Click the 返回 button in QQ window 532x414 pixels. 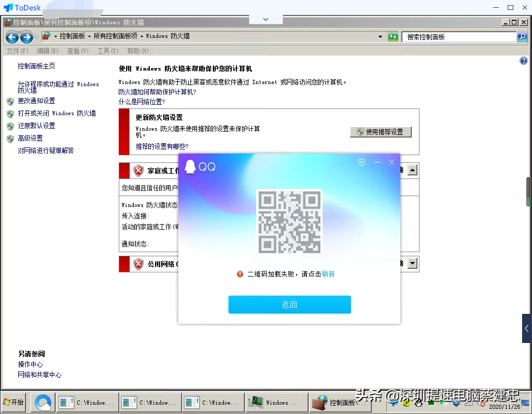click(289, 305)
